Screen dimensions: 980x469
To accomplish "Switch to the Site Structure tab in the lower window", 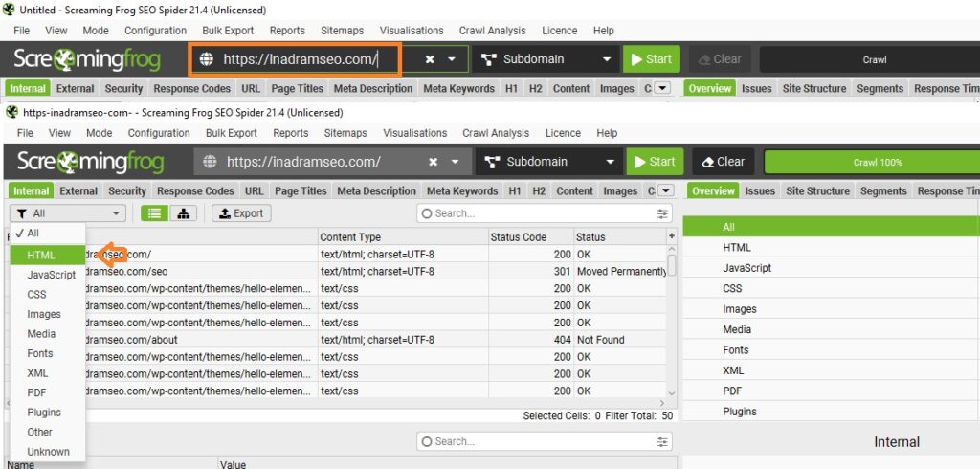I will 817,191.
